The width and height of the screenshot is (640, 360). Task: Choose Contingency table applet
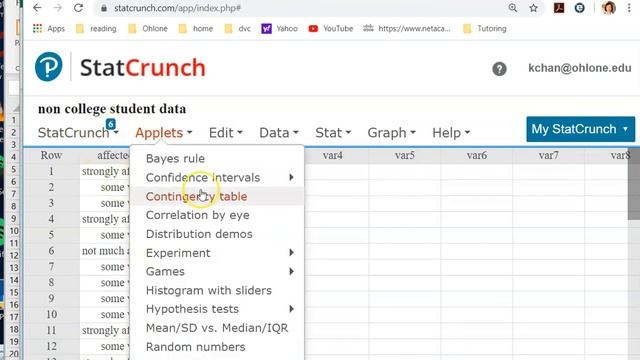pyautogui.click(x=217, y=196)
